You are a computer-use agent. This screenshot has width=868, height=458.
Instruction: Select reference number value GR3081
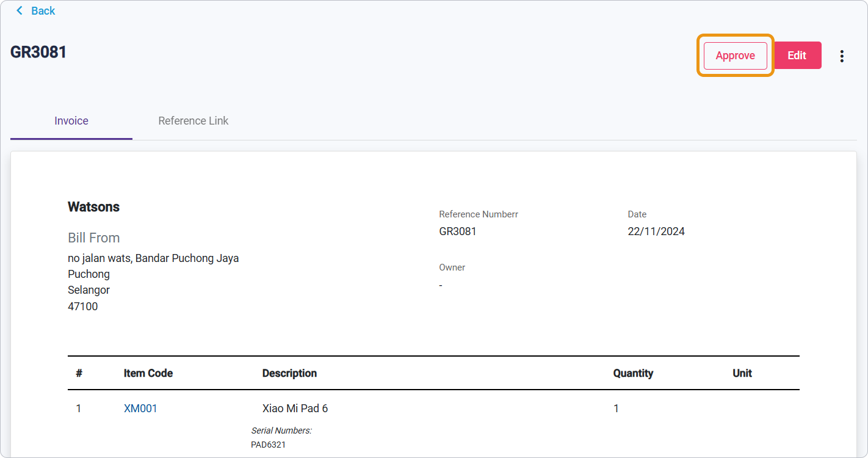458,231
